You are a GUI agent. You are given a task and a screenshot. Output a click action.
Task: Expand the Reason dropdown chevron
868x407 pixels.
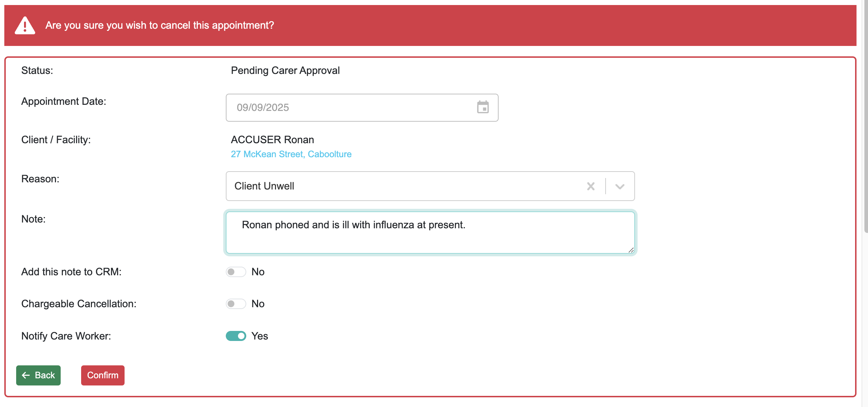pyautogui.click(x=620, y=186)
